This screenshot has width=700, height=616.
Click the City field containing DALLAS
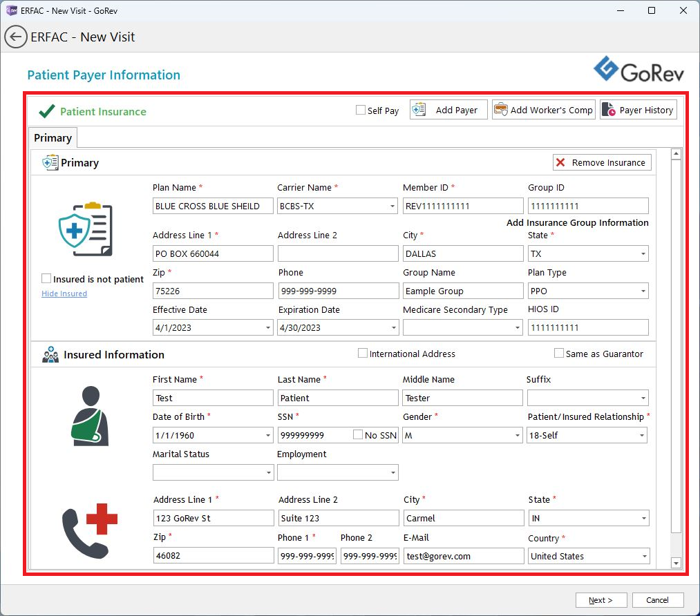pos(462,254)
